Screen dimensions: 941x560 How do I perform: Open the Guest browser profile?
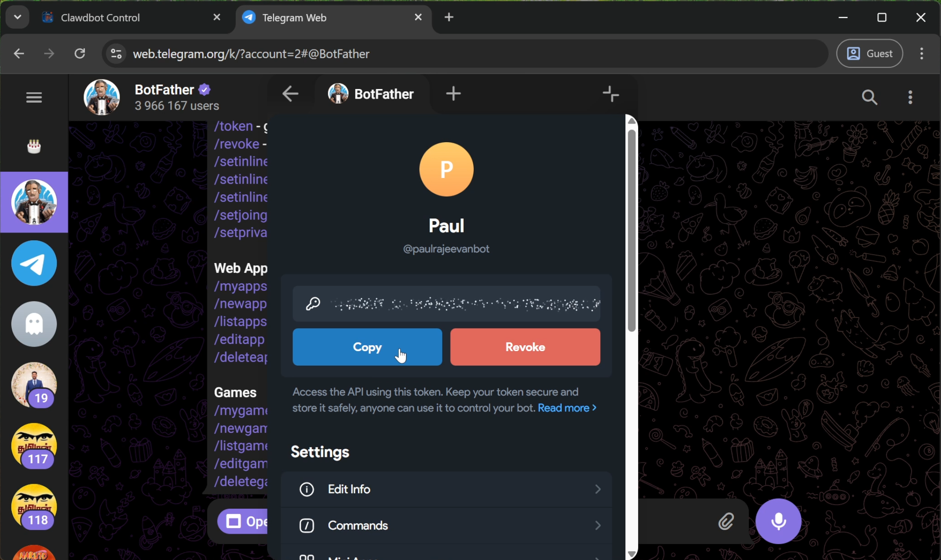869,53
